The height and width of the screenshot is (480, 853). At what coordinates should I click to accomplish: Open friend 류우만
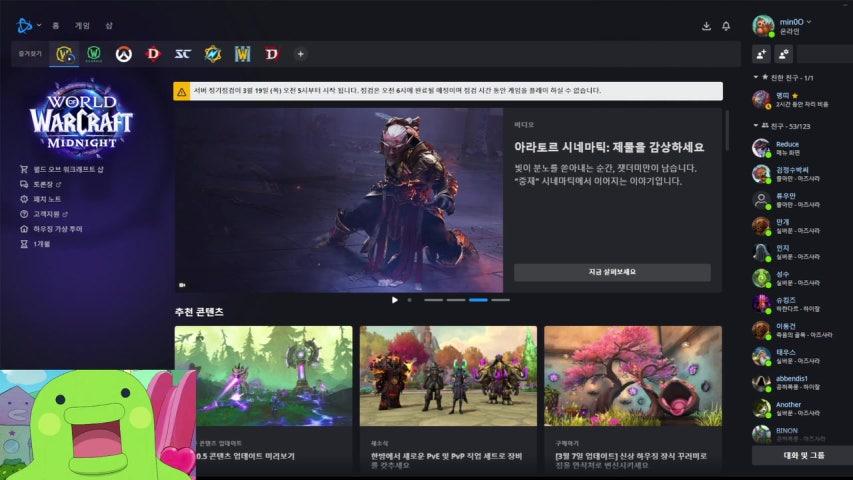(x=800, y=200)
